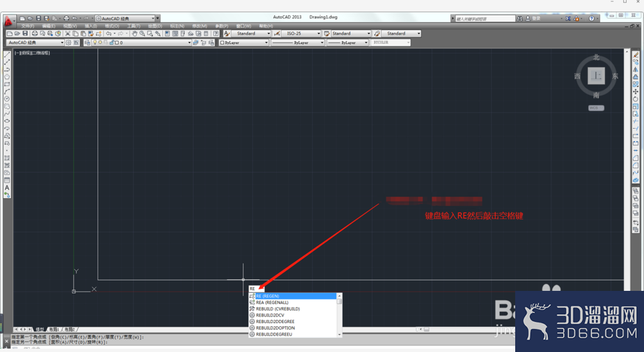Select the Line tool in draw toolbar
The image size is (644, 352).
point(7,55)
